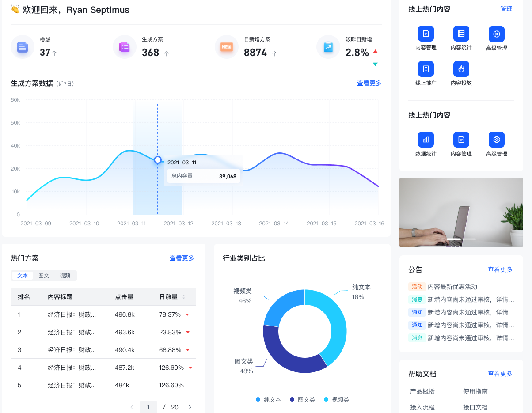Image resolution: width=532 pixels, height=413 pixels.
Task: Click the 数据统计 chart icon
Action: [426, 140]
